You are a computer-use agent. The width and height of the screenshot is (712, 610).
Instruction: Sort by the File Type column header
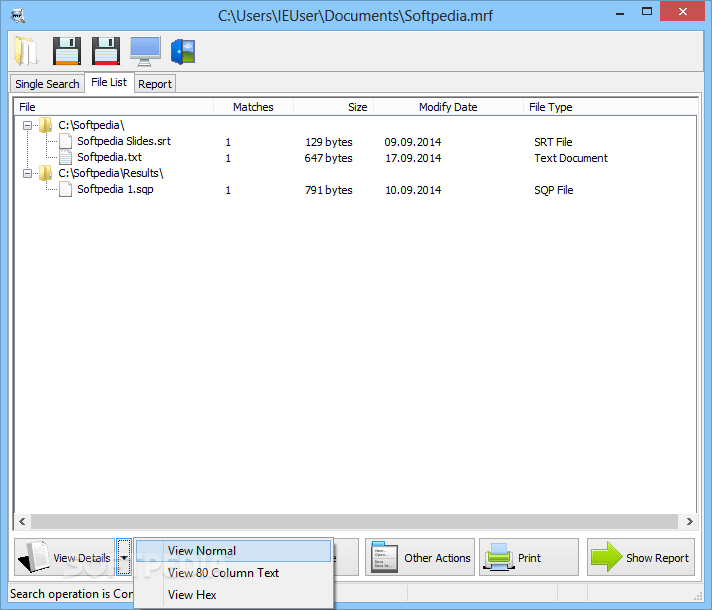pyautogui.click(x=610, y=107)
